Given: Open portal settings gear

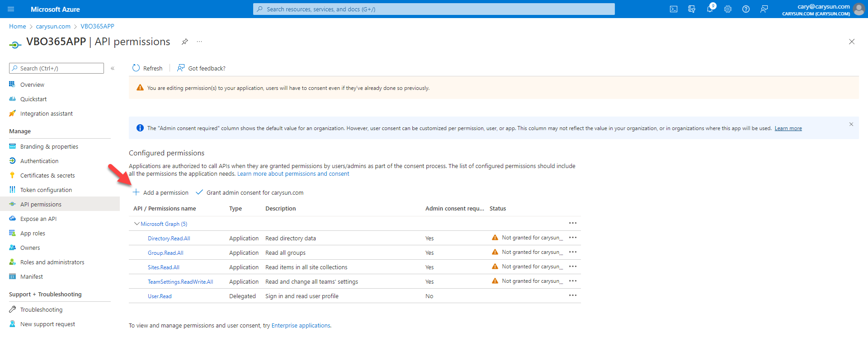Looking at the screenshot, I should click(728, 9).
